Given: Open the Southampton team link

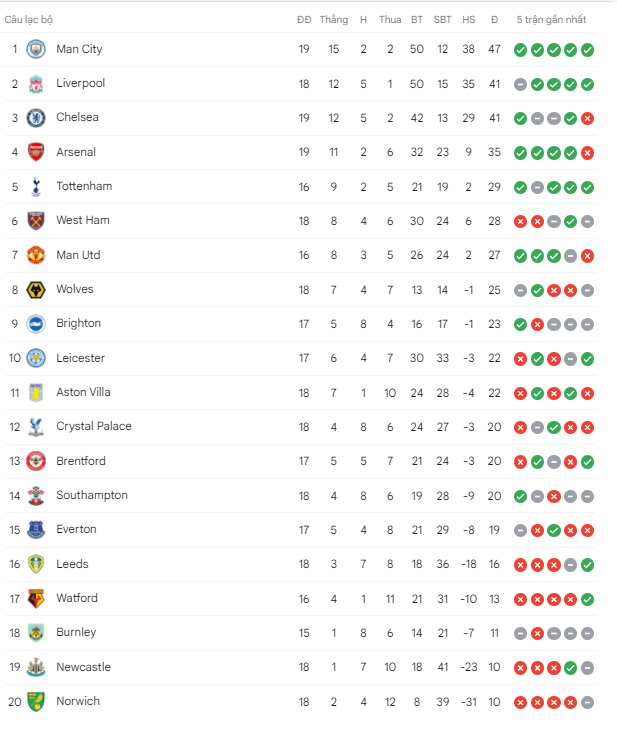Looking at the screenshot, I should 92,495.
